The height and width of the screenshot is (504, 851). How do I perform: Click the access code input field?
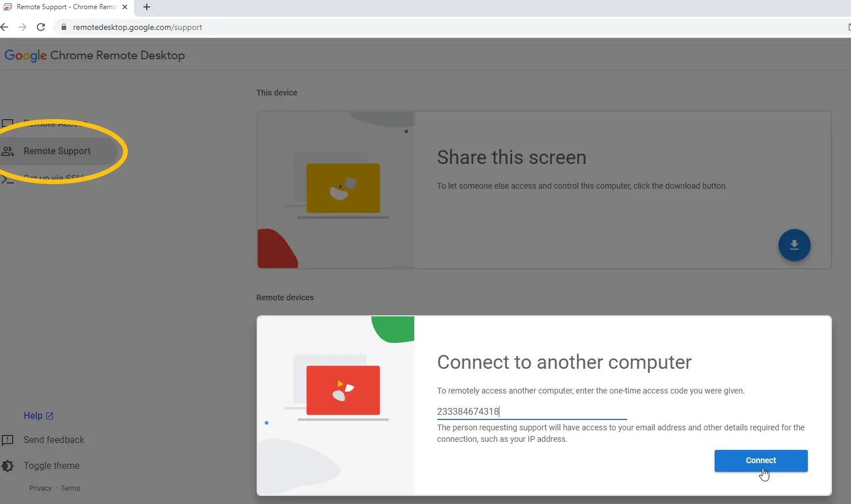pyautogui.click(x=532, y=411)
